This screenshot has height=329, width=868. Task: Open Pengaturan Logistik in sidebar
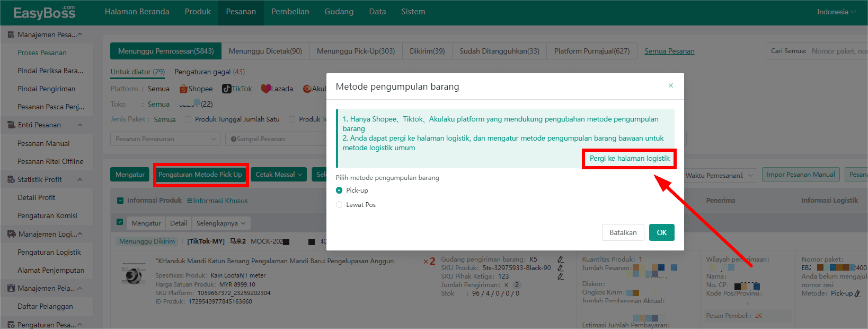click(49, 252)
